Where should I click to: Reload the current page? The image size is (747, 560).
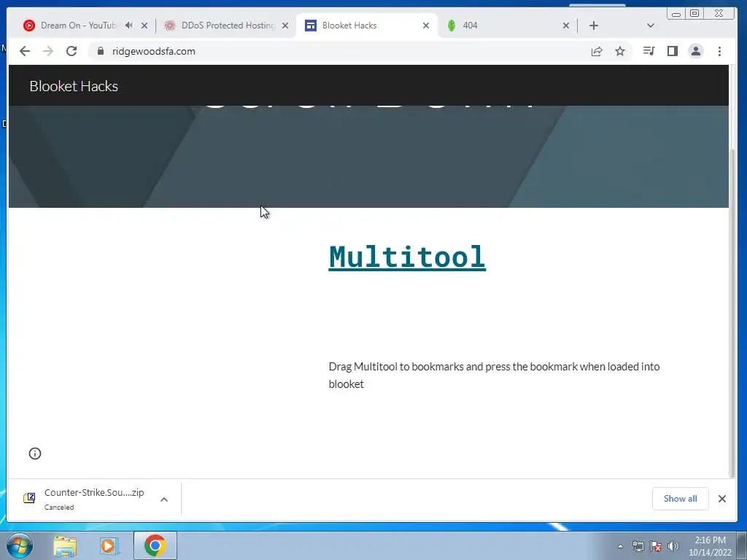71,52
